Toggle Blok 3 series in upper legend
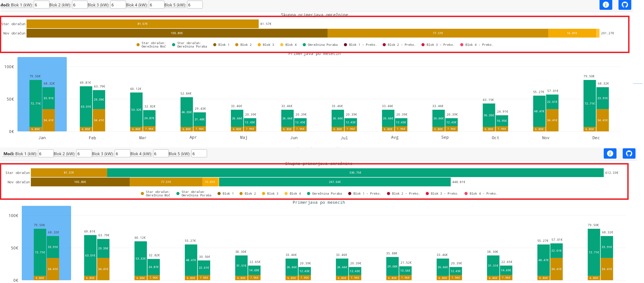The height and width of the screenshot is (283, 644). 266,45
